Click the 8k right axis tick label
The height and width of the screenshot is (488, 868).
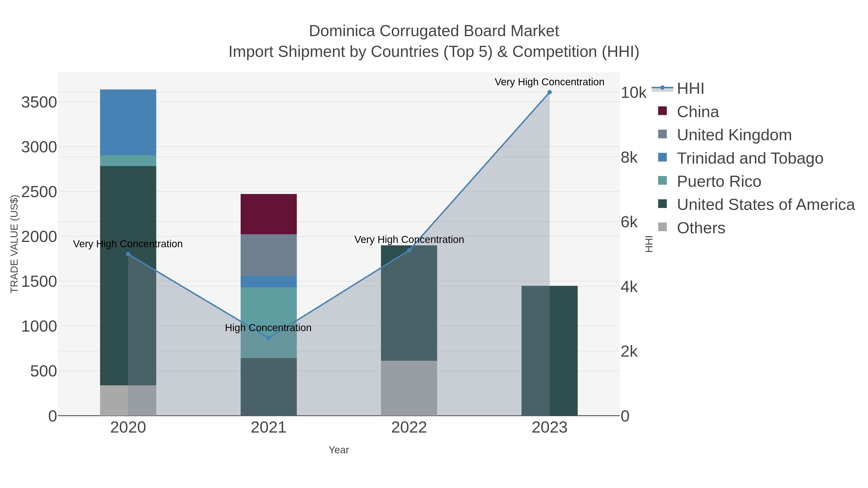coord(629,157)
